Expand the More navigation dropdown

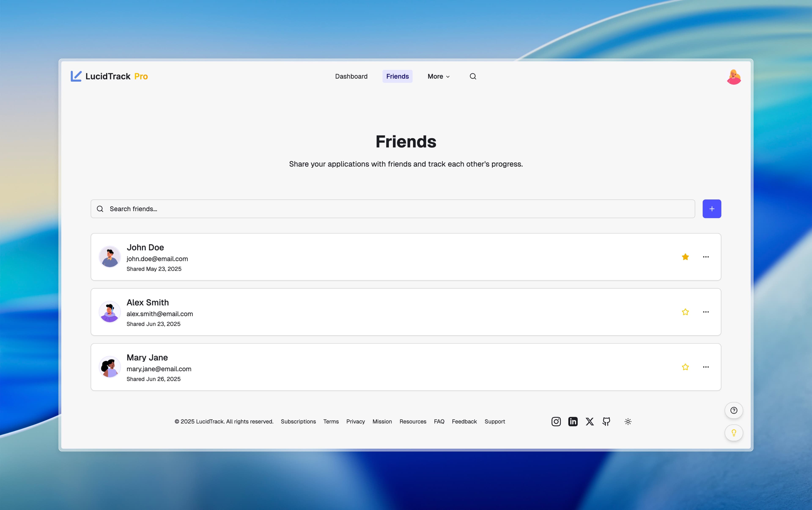pyautogui.click(x=438, y=76)
